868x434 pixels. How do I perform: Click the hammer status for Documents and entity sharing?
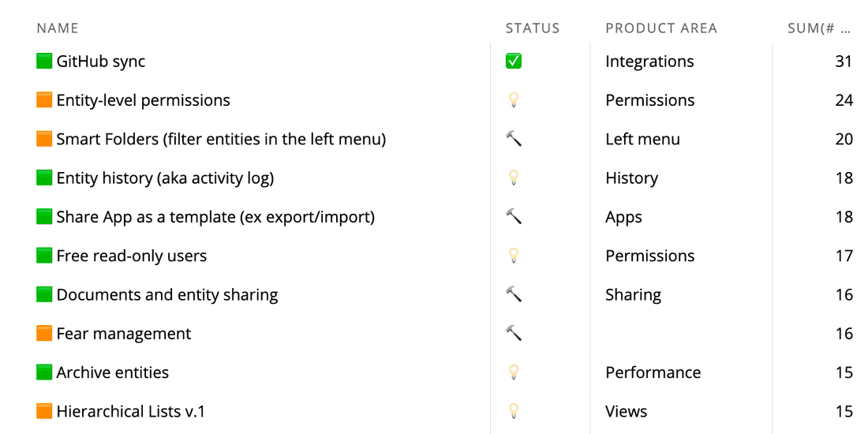[x=514, y=294]
